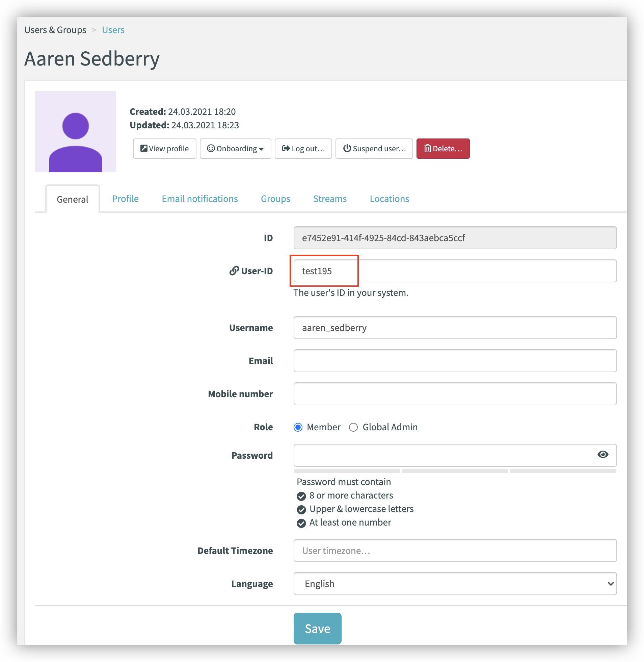Switch to the Email notifications tab
The width and height of the screenshot is (644, 662).
[199, 199]
